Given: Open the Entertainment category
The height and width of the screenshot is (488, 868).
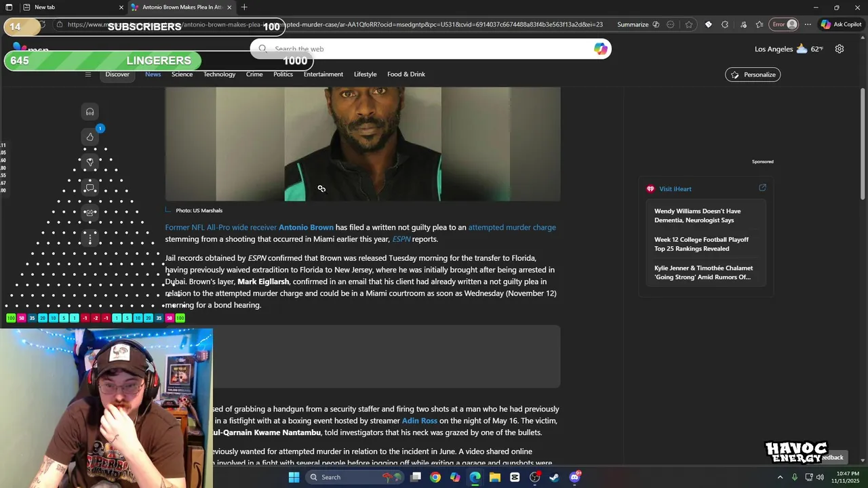Looking at the screenshot, I should tap(323, 75).
